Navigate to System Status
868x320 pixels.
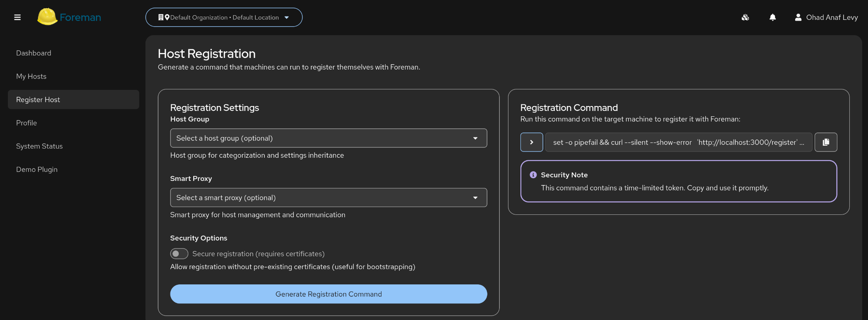[39, 146]
